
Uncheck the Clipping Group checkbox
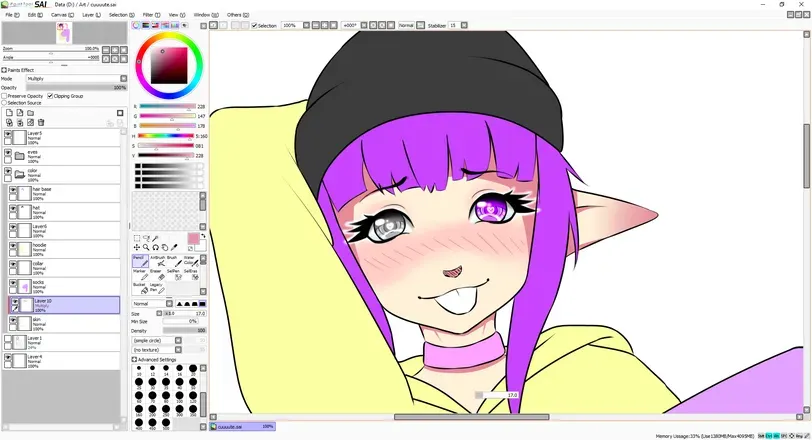click(50, 96)
